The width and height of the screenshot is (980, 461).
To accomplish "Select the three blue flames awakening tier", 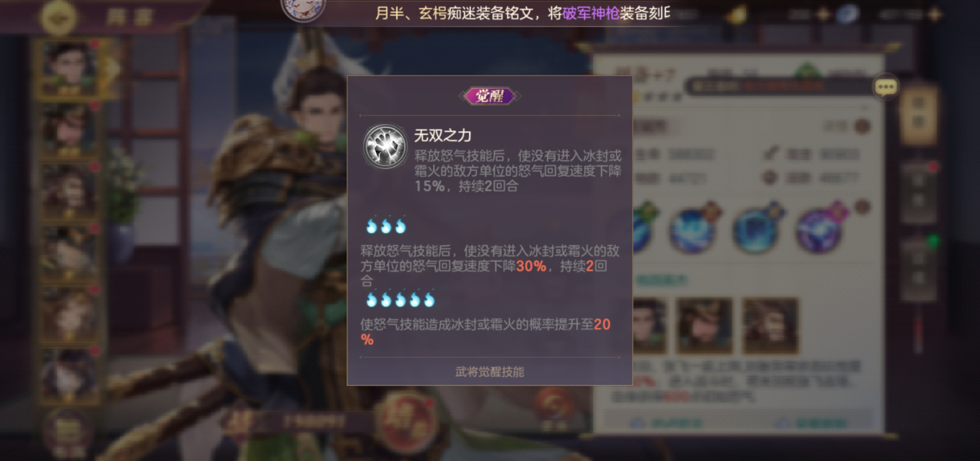I will click(386, 225).
